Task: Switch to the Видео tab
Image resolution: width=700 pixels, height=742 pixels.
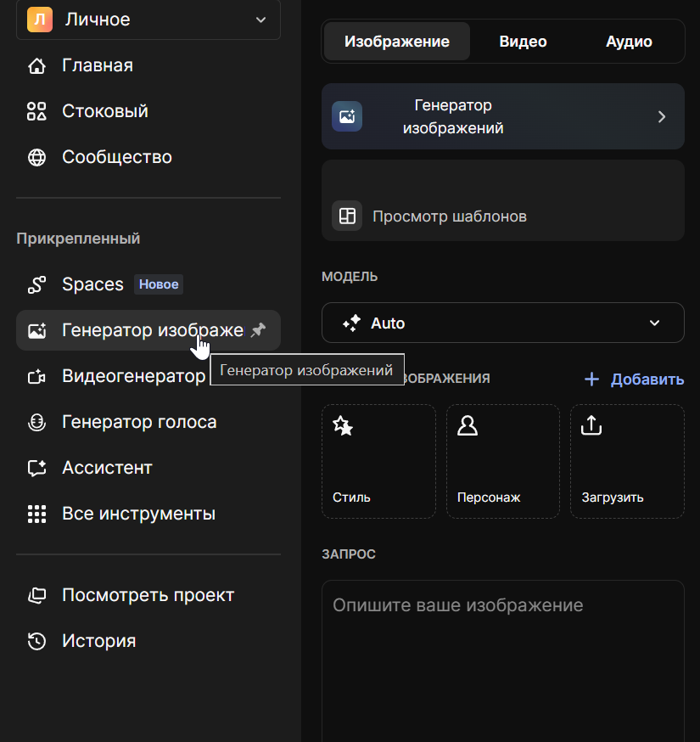Action: (x=523, y=42)
